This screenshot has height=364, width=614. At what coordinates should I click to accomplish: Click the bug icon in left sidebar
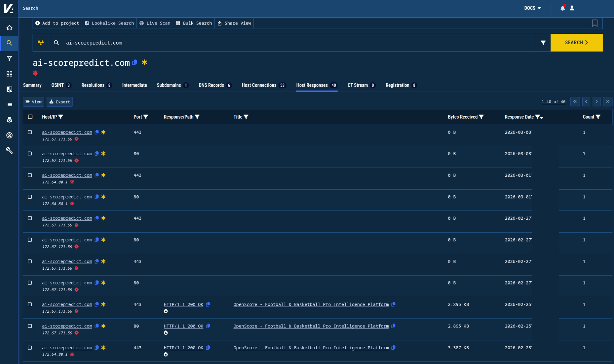click(10, 120)
